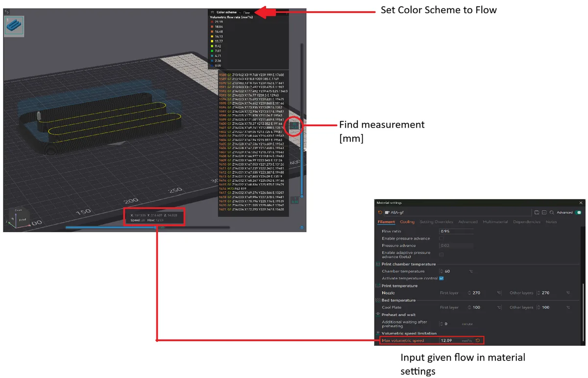Toggle the Advanced mode switch
Viewport: 588px width, 378px height.
(578, 213)
